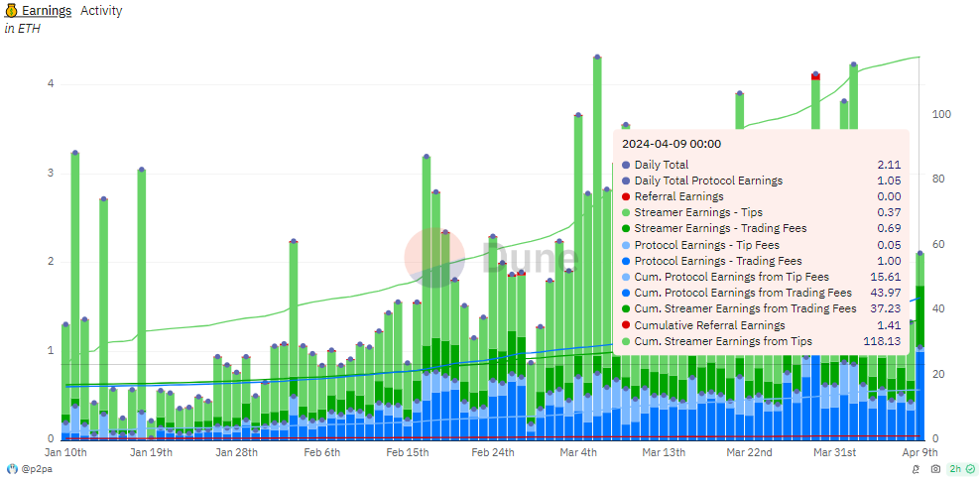Open the @p2pa author profile link

tap(37, 469)
